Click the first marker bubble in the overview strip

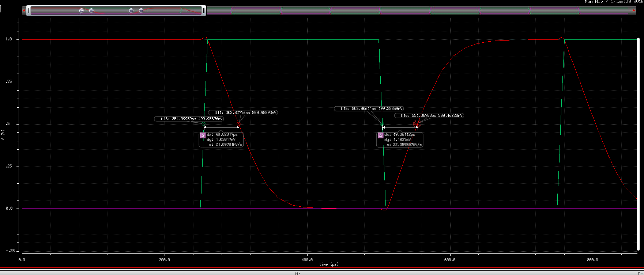(81, 11)
